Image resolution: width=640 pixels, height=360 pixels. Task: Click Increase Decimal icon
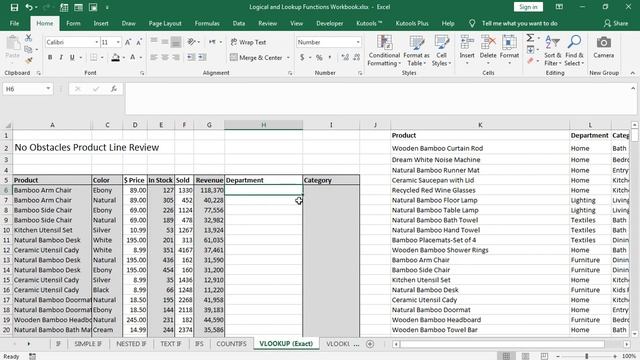[x=345, y=58]
